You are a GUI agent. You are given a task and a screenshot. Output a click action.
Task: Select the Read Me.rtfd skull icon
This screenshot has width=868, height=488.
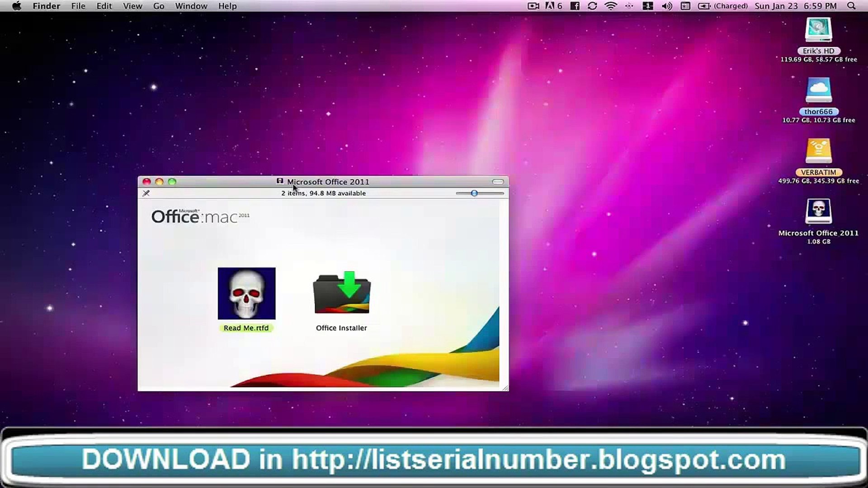pyautogui.click(x=246, y=293)
